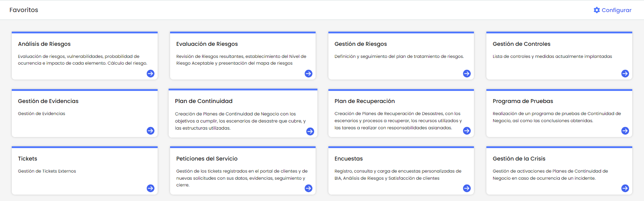Click the Configurar gear icon

(x=597, y=10)
